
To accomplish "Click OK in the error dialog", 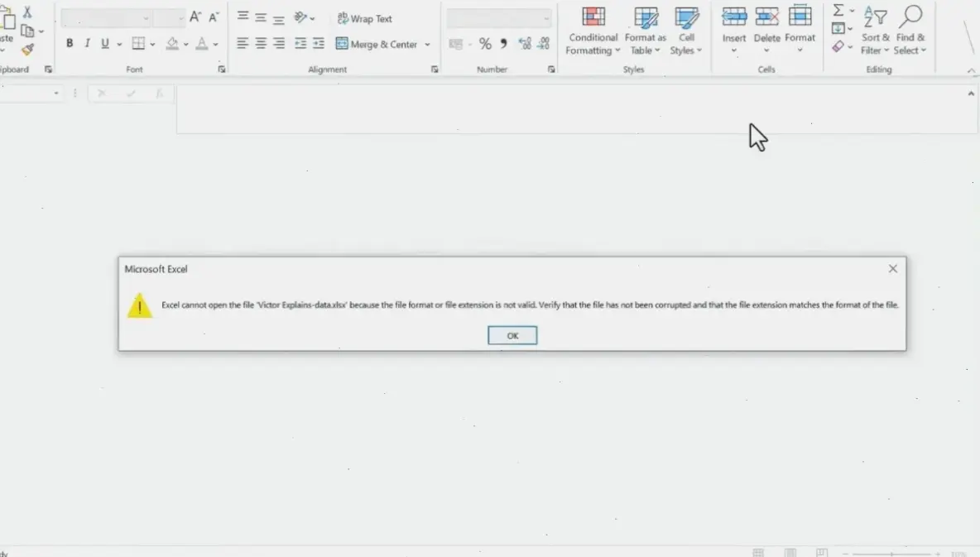I will pyautogui.click(x=512, y=335).
